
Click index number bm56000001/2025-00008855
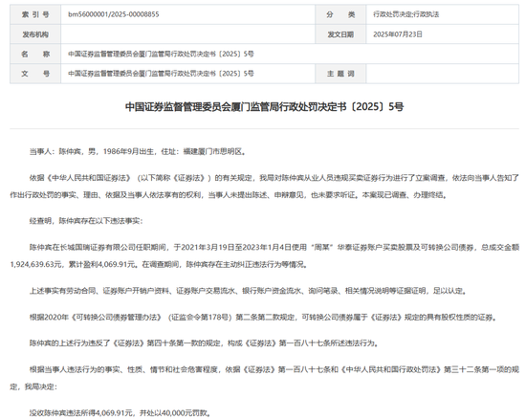114,14
